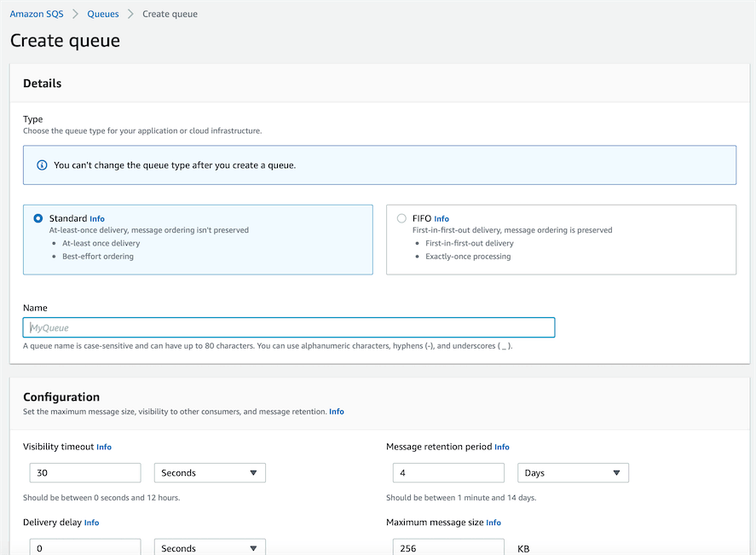The height and width of the screenshot is (555, 756).
Task: Click the Visibility timeout value field
Action: (x=85, y=473)
